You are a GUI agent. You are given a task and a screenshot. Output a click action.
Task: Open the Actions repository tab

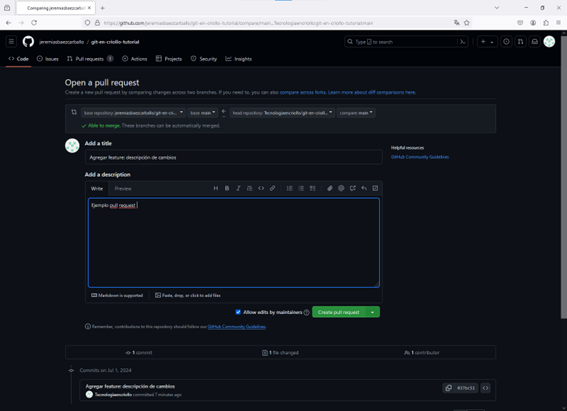pos(135,59)
